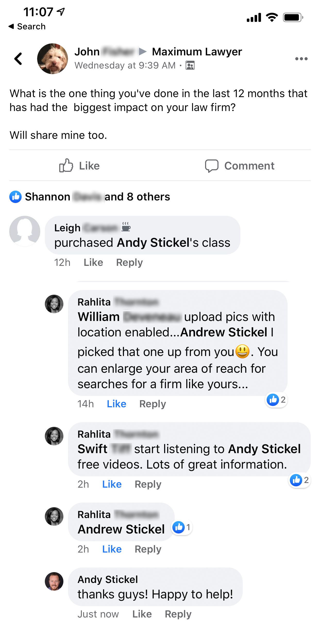View the like reaction count on Rahlita's 14h comment
Screen dimensions: 320x644
276,400
